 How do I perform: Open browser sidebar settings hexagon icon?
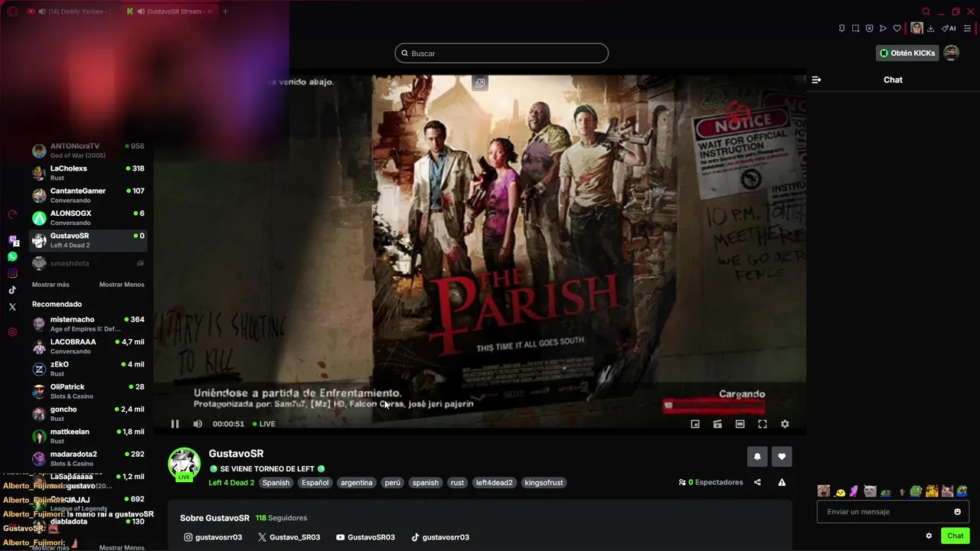12,332
